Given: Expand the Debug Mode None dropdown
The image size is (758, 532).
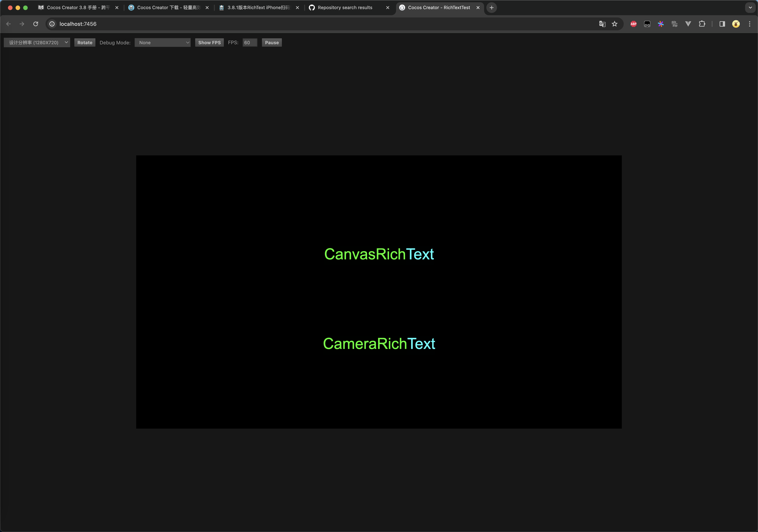Looking at the screenshot, I should point(163,43).
